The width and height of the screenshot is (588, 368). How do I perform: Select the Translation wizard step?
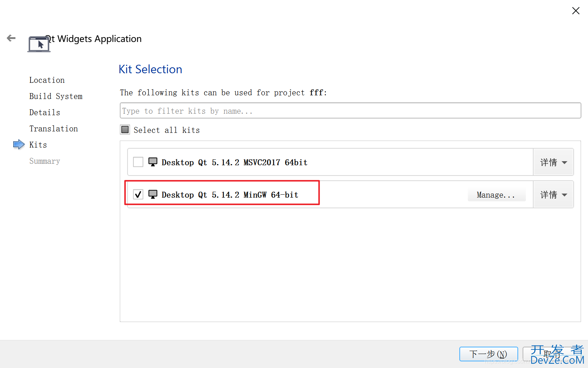pyautogui.click(x=54, y=129)
